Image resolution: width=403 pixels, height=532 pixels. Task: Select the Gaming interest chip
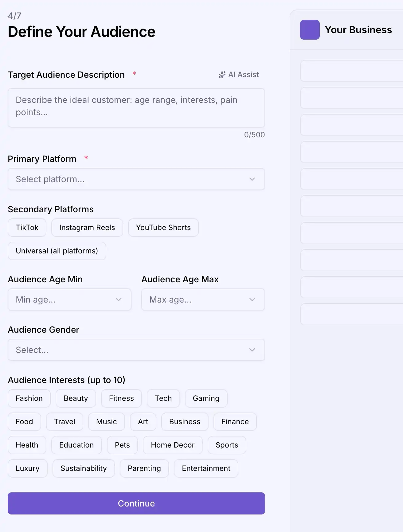click(x=206, y=398)
